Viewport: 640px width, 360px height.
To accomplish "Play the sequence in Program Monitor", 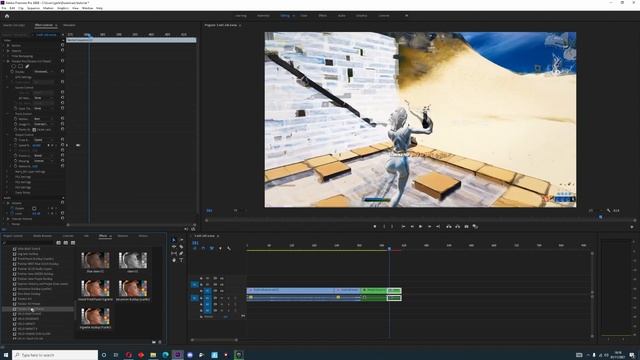I will coord(420,226).
